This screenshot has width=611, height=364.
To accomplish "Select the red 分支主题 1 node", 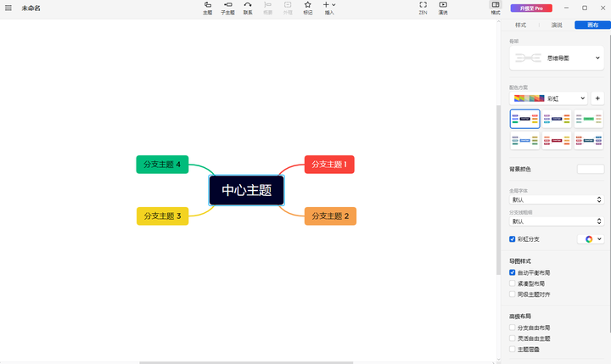I will click(329, 165).
